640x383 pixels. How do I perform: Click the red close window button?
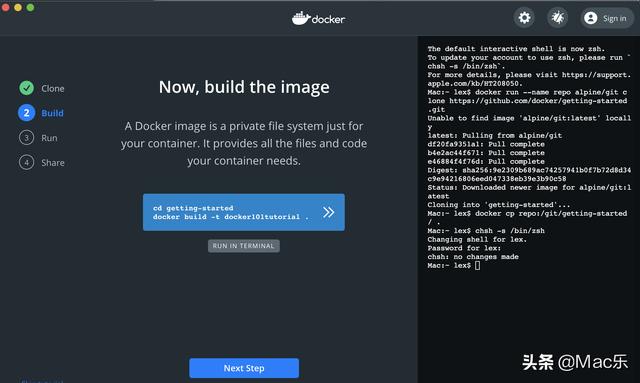click(x=5, y=7)
